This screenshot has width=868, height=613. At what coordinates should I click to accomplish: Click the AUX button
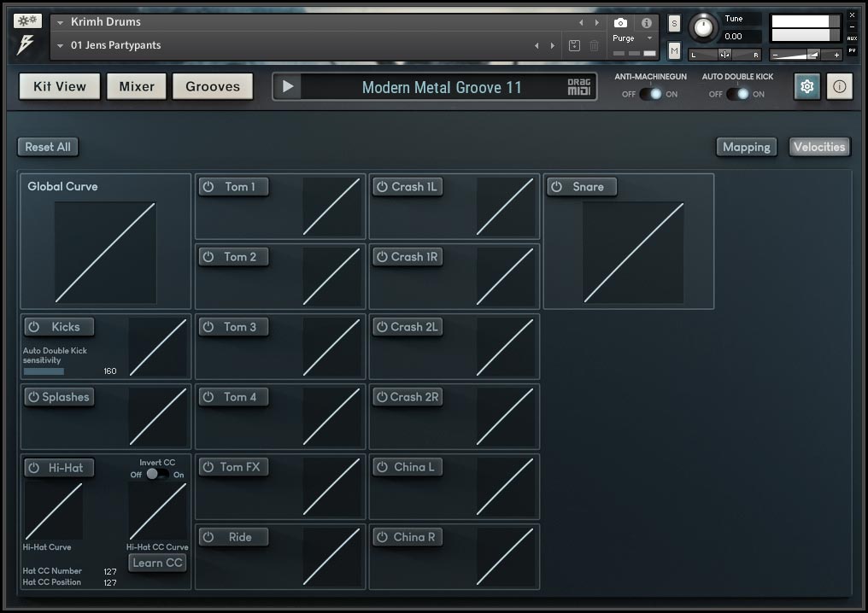coord(853,38)
